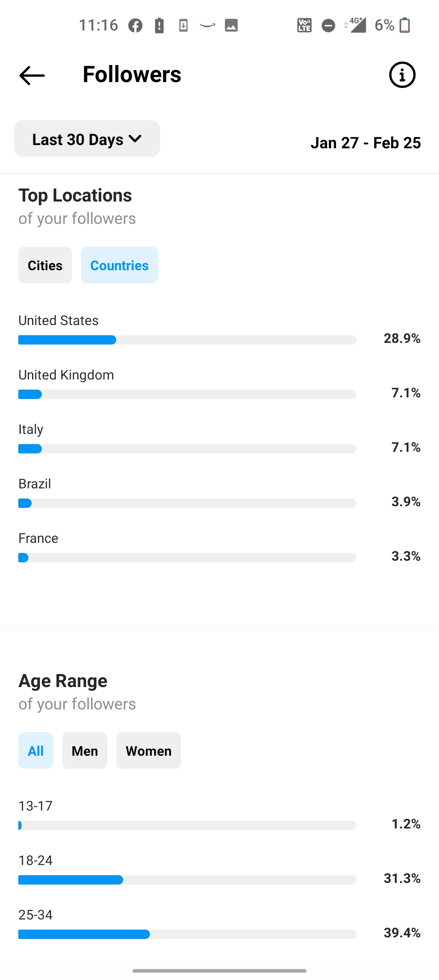
Task: Tap the back arrow icon
Action: [32, 76]
